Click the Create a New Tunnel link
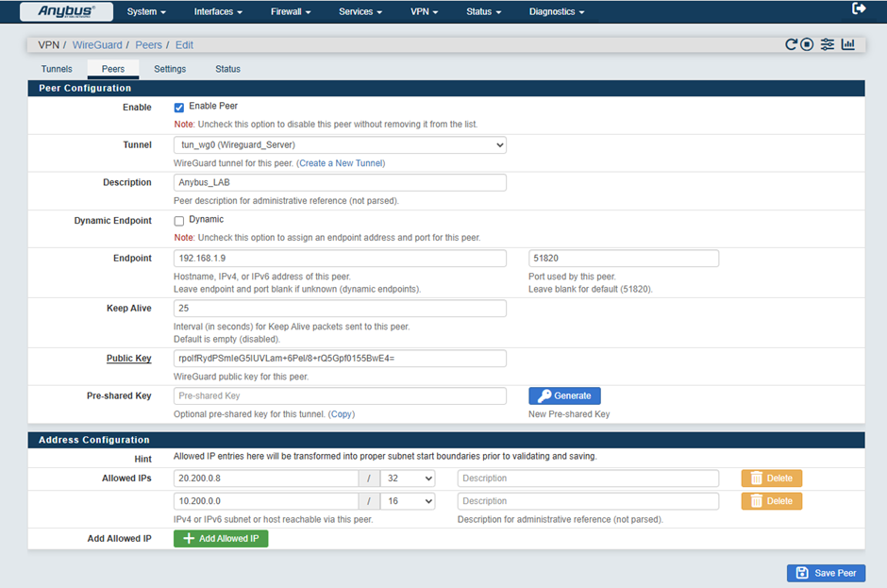Image resolution: width=887 pixels, height=588 pixels. click(342, 163)
